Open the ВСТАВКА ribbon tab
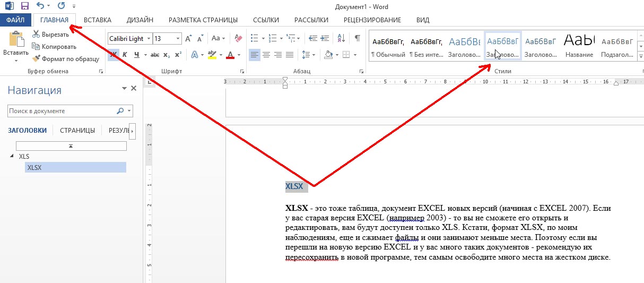This screenshot has height=283, width=644. pyautogui.click(x=98, y=20)
